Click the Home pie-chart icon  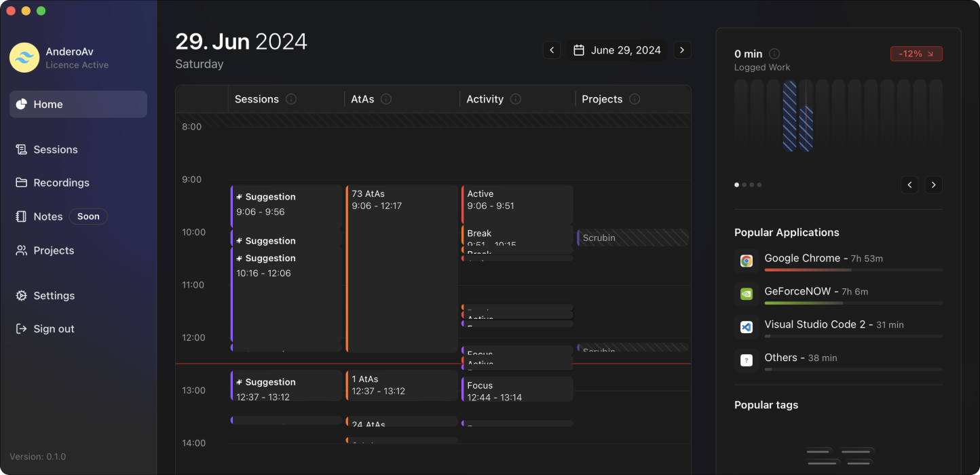(22, 104)
